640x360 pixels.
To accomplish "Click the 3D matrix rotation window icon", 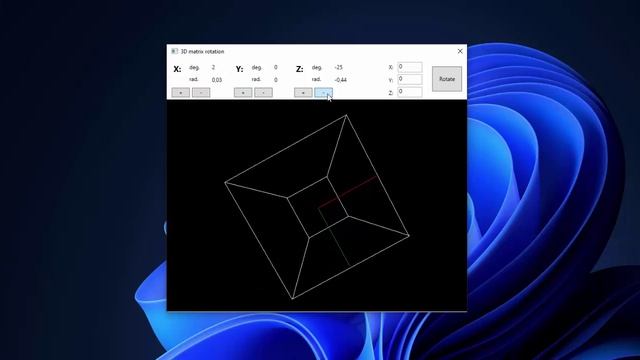I will point(174,51).
